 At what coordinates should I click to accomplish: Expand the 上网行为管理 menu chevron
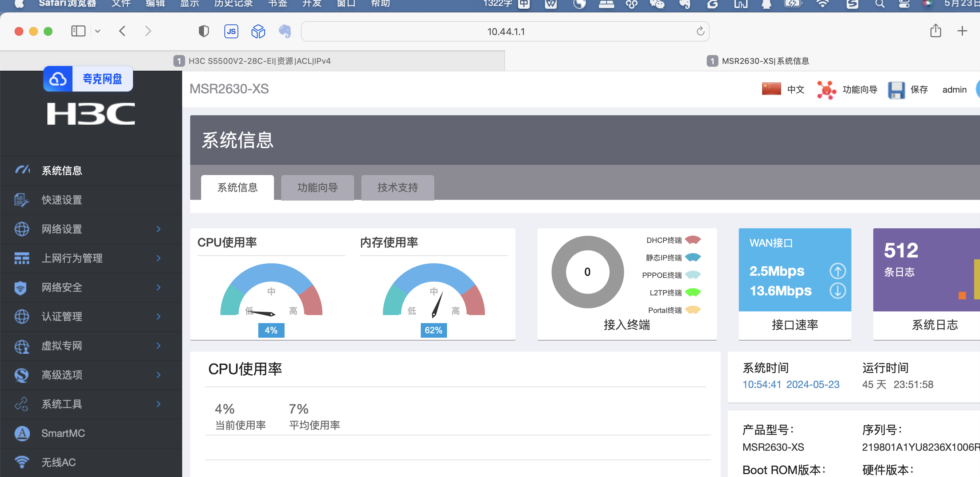pyautogui.click(x=158, y=258)
